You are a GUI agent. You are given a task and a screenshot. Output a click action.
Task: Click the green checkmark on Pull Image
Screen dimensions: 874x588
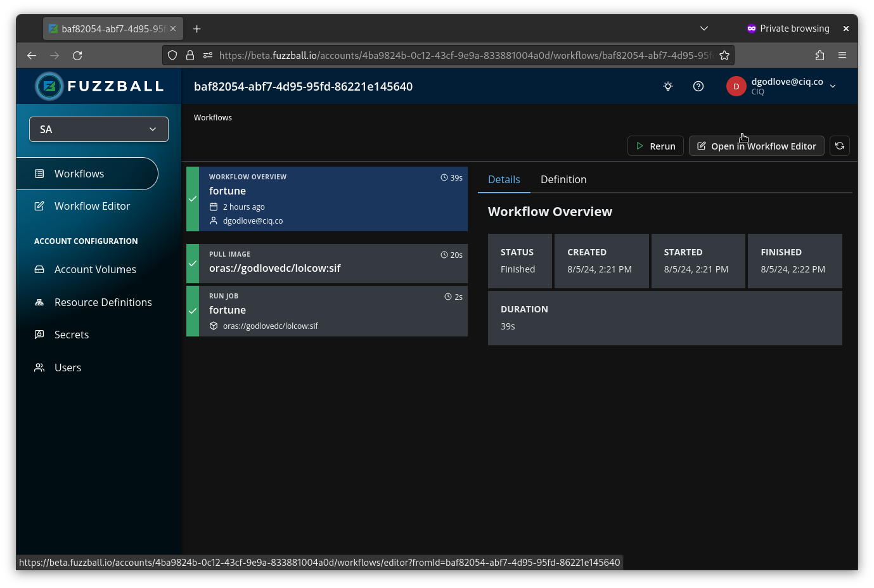point(193,264)
